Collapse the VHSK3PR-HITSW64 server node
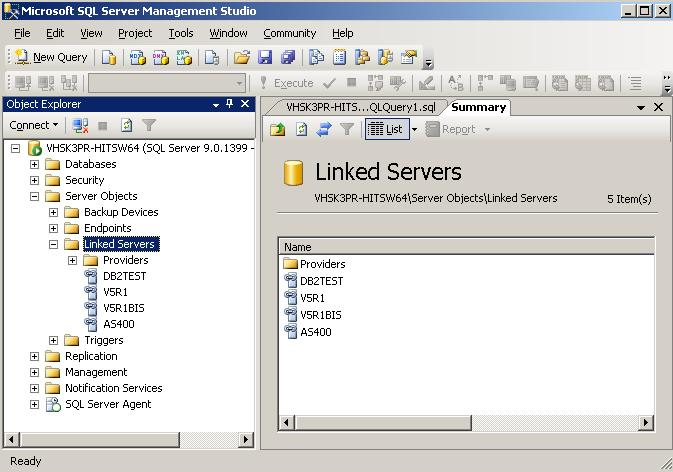The width and height of the screenshot is (673, 472). pos(15,148)
